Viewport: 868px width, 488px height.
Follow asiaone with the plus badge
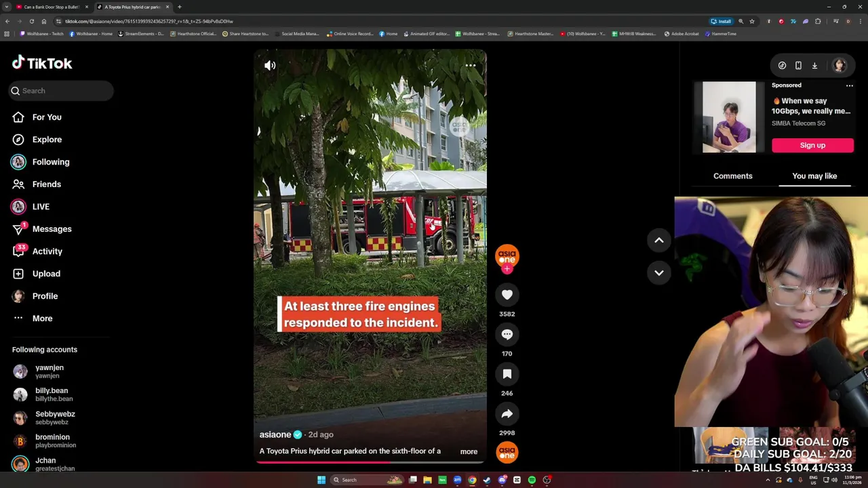point(507,269)
